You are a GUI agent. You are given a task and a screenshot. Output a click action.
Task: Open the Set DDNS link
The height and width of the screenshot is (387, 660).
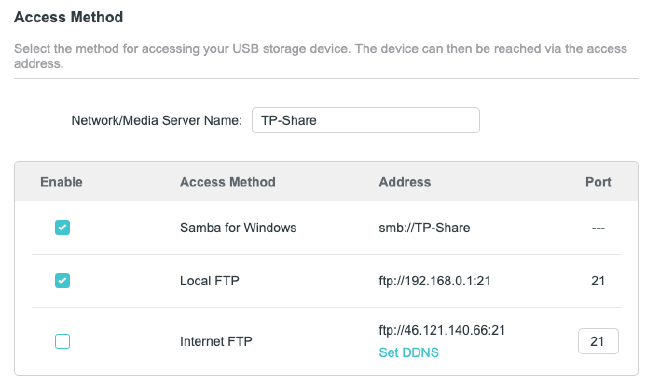pyautogui.click(x=408, y=352)
